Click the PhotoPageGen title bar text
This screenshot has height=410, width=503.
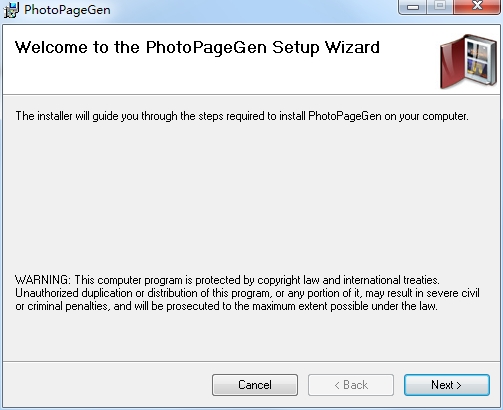click(67, 10)
